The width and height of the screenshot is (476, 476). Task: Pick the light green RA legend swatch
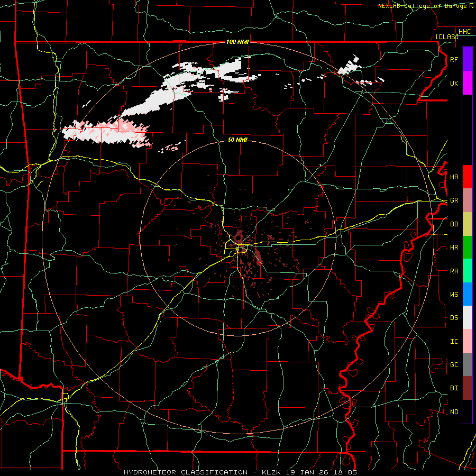click(x=467, y=271)
